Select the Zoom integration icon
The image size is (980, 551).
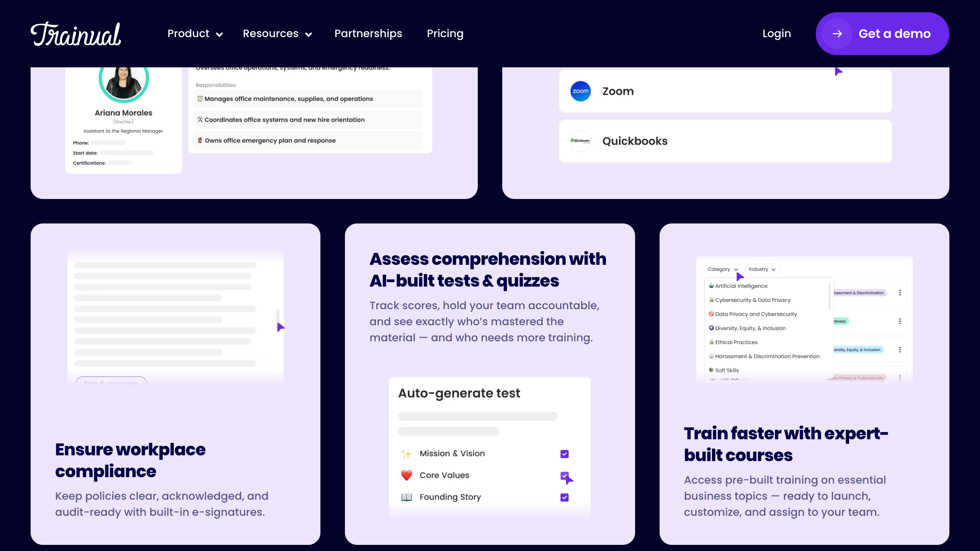pos(580,91)
